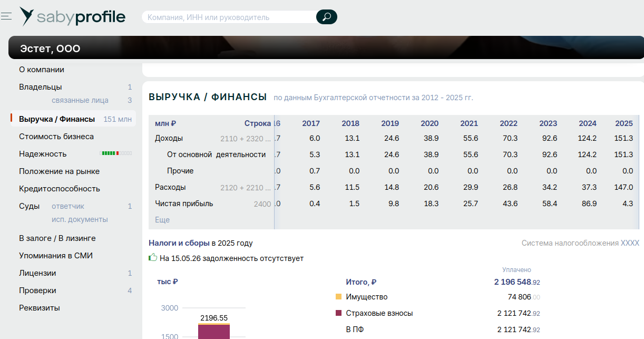Click the 2021 year column header

pos(469,123)
